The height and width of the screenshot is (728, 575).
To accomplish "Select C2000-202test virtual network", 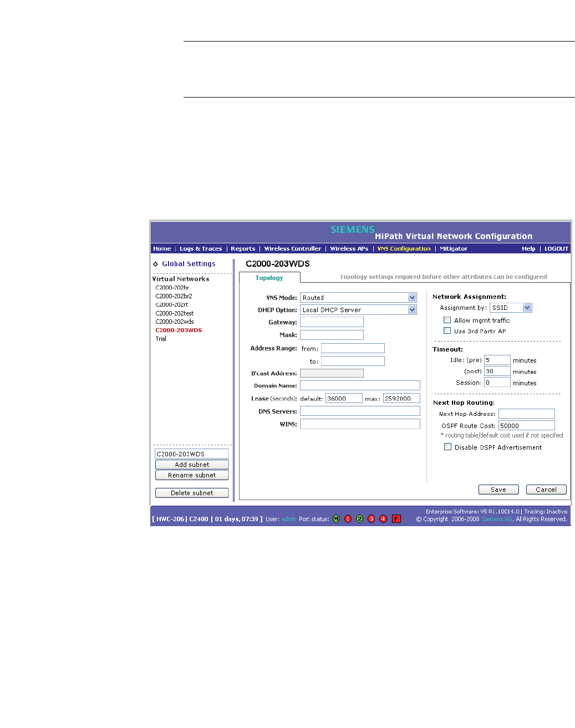I will click(x=175, y=313).
